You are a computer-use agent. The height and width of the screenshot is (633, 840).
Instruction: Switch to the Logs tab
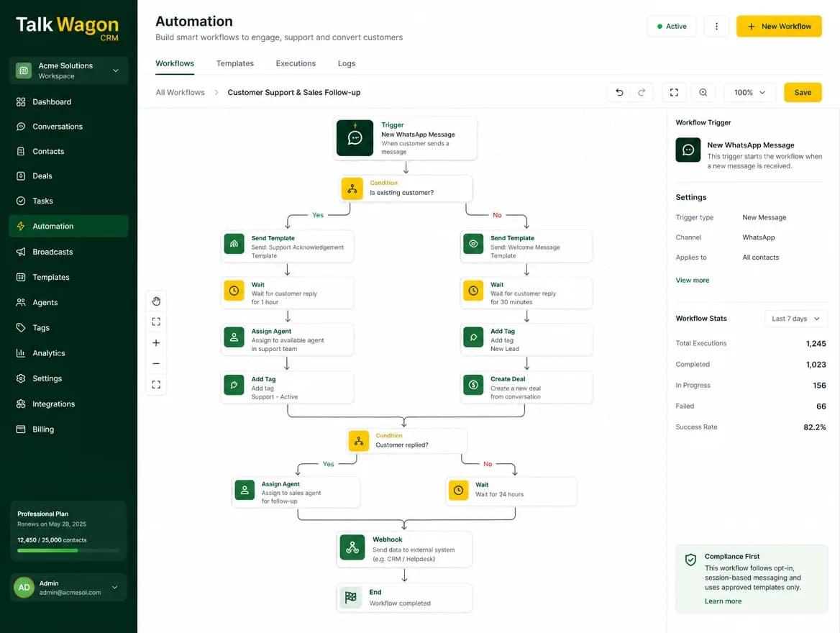(347, 63)
